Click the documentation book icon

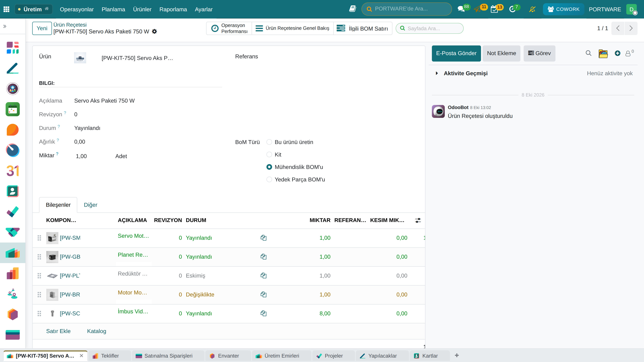pyautogui.click(x=353, y=9)
